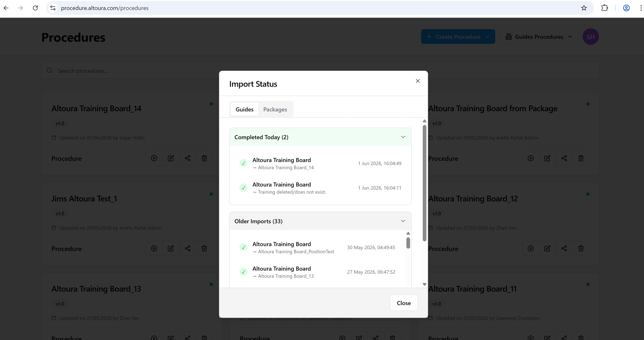Click the Import Status dialog heading

(x=253, y=84)
